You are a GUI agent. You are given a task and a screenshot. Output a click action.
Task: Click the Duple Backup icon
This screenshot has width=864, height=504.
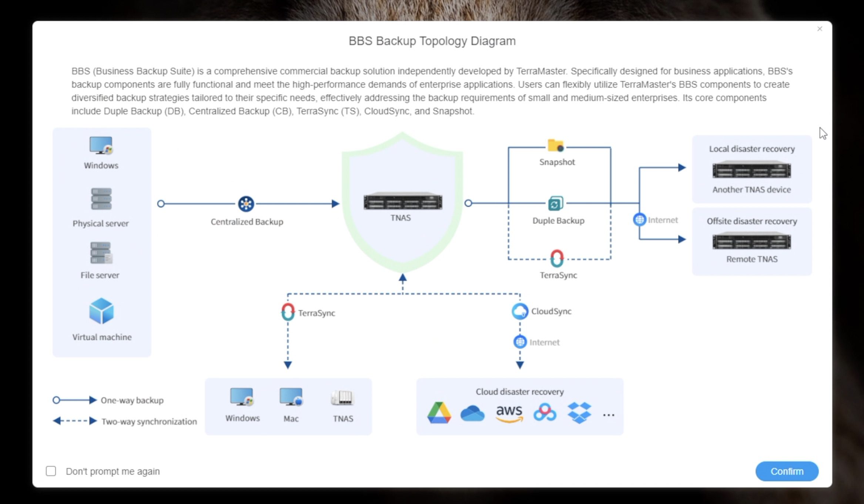(x=555, y=204)
